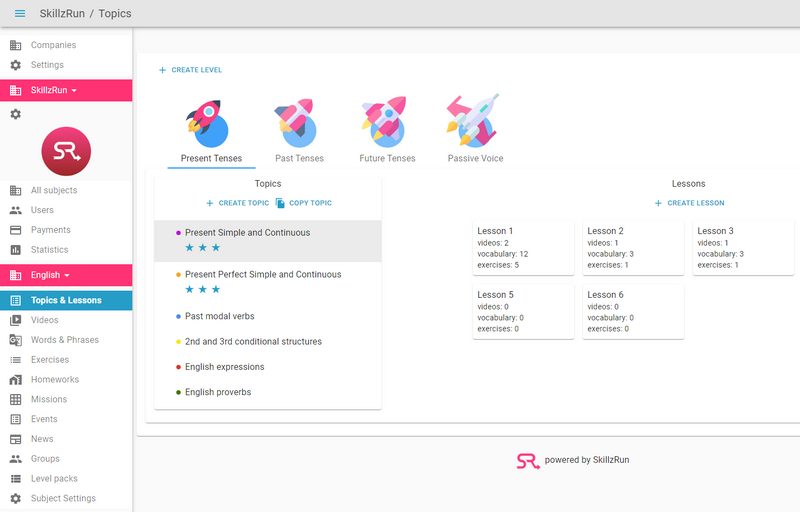The image size is (800, 512).
Task: Open the Lesson 5 card
Action: (523, 312)
